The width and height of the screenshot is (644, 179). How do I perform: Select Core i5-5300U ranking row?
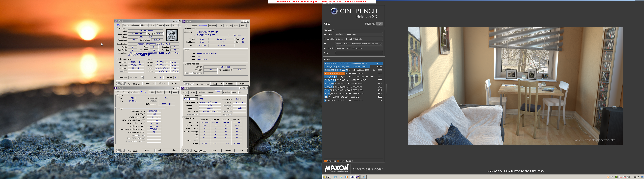click(x=353, y=100)
